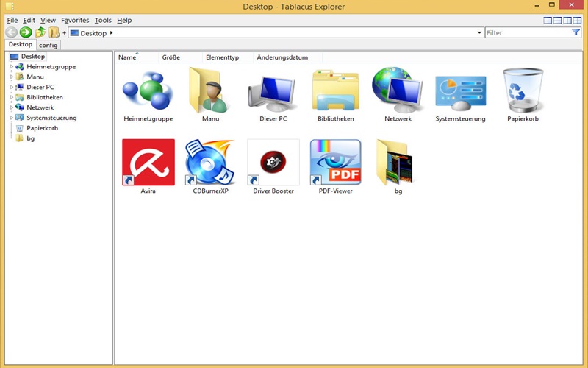This screenshot has width=588, height=368.
Task: Click the Desktop icon in address bar
Action: (x=75, y=33)
